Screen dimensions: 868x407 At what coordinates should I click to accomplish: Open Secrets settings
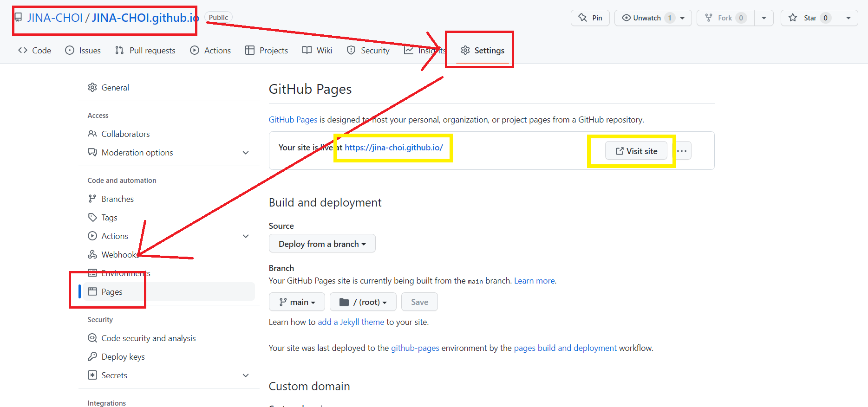pos(169,375)
